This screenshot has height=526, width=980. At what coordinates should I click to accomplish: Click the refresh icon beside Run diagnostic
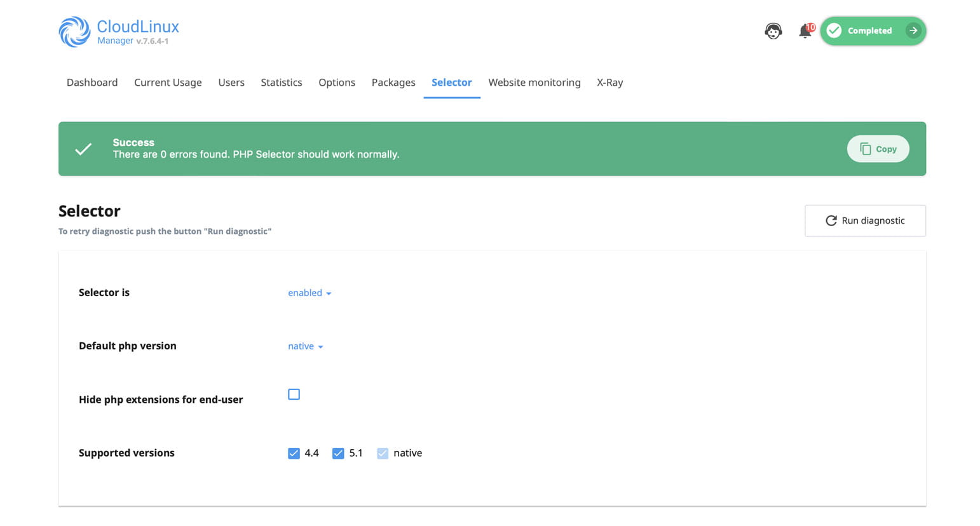pos(832,220)
